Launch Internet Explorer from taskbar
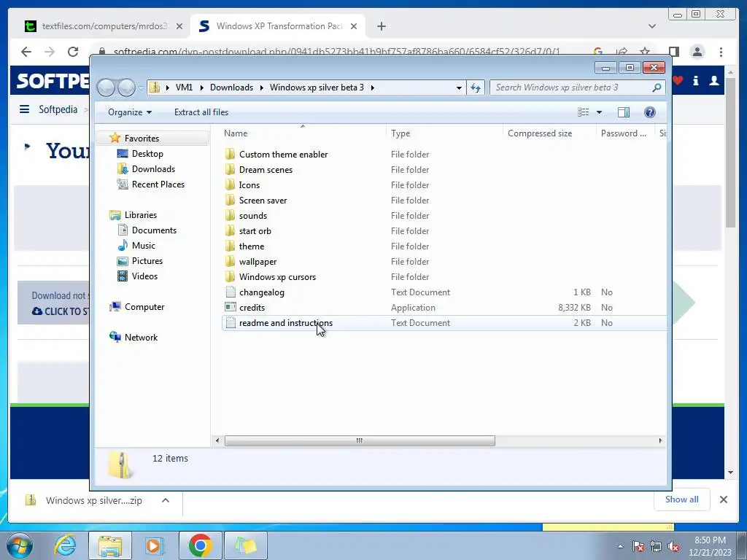The height and width of the screenshot is (560, 747). click(65, 545)
